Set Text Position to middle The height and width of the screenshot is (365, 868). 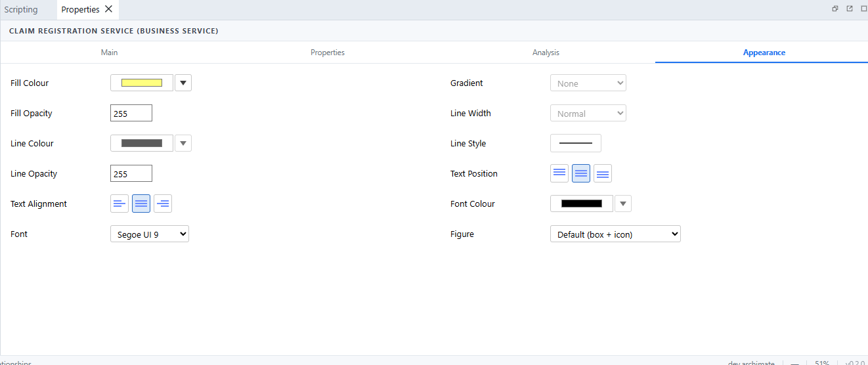[x=581, y=173]
